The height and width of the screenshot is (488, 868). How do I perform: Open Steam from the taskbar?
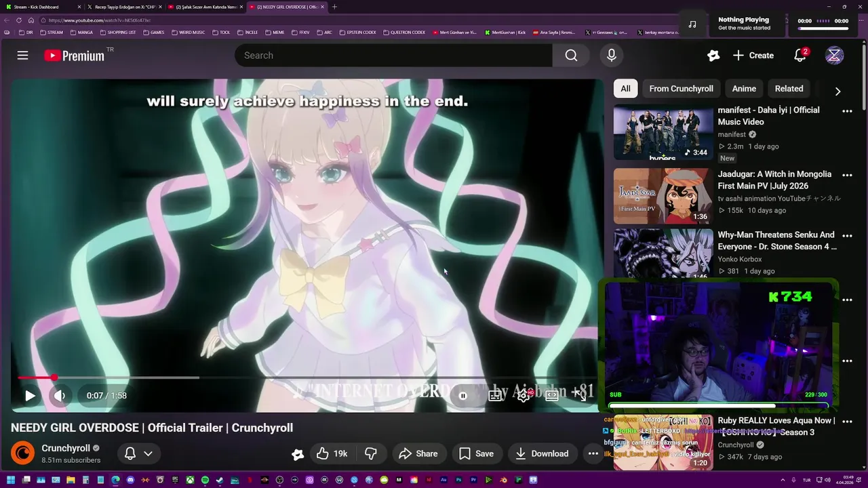click(x=219, y=481)
